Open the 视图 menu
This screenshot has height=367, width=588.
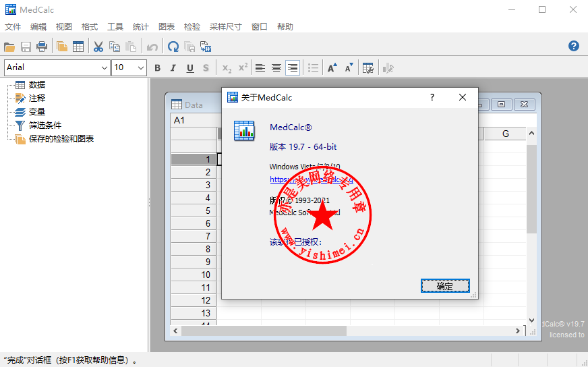click(64, 26)
